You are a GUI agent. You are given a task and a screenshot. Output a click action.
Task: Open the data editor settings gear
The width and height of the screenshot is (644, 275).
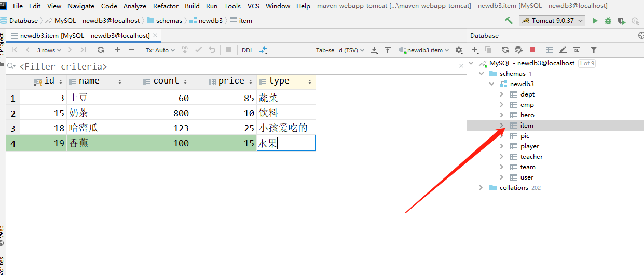459,50
